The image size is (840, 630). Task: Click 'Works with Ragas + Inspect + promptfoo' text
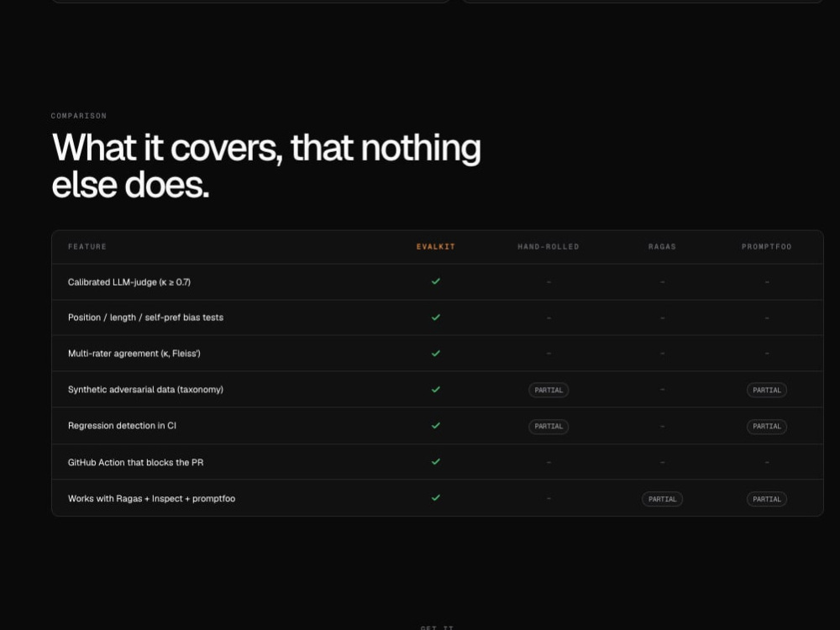(151, 498)
